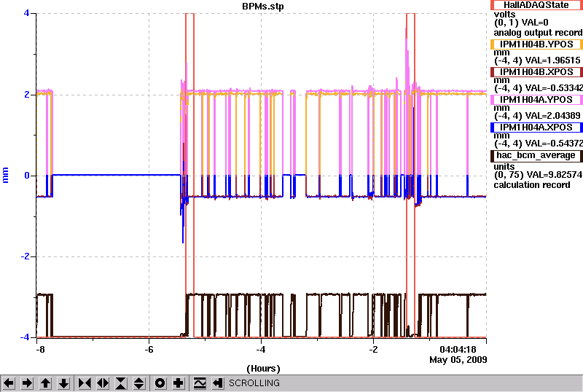Click the '-6' time axis tick label
Viewport: 583px width, 392px height.
click(x=149, y=350)
